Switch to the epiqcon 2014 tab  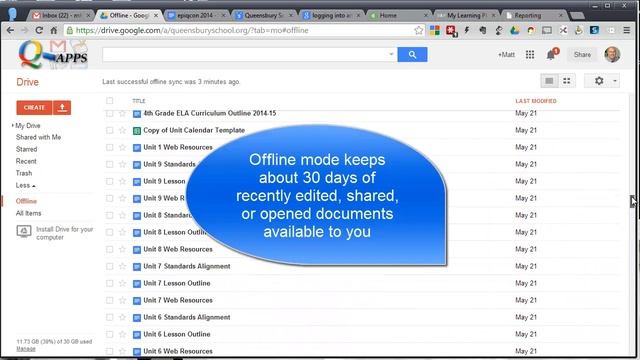click(197, 16)
